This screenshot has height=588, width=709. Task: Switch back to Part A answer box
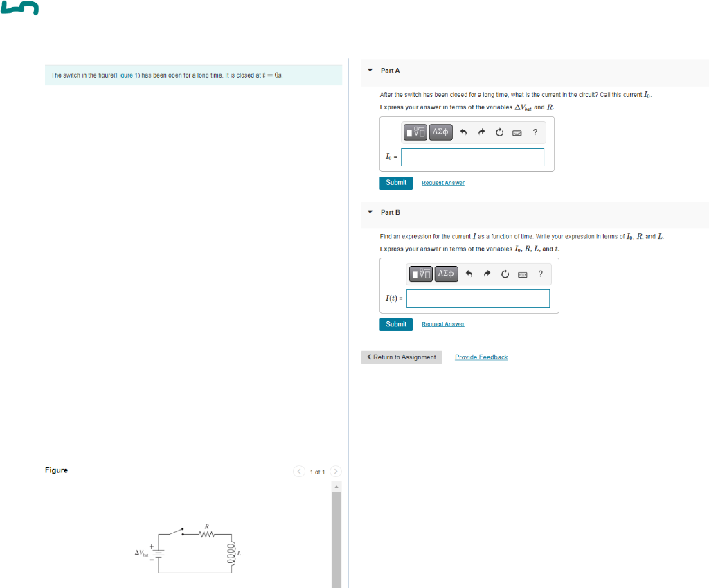(x=472, y=157)
